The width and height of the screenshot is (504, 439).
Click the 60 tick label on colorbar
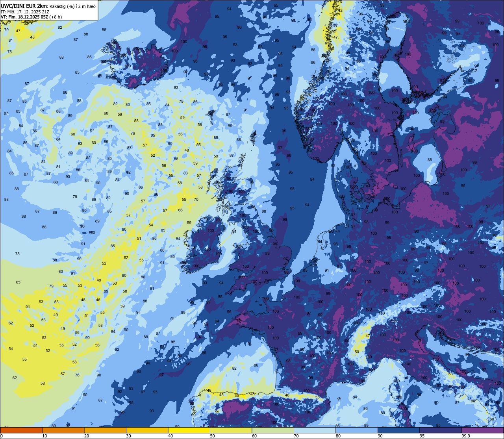[254, 436]
